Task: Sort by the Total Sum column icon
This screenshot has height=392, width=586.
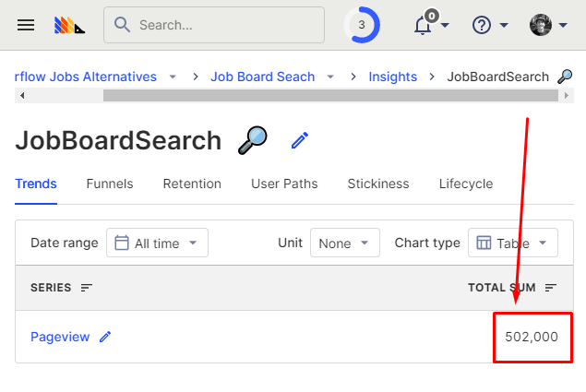Action: pos(551,288)
